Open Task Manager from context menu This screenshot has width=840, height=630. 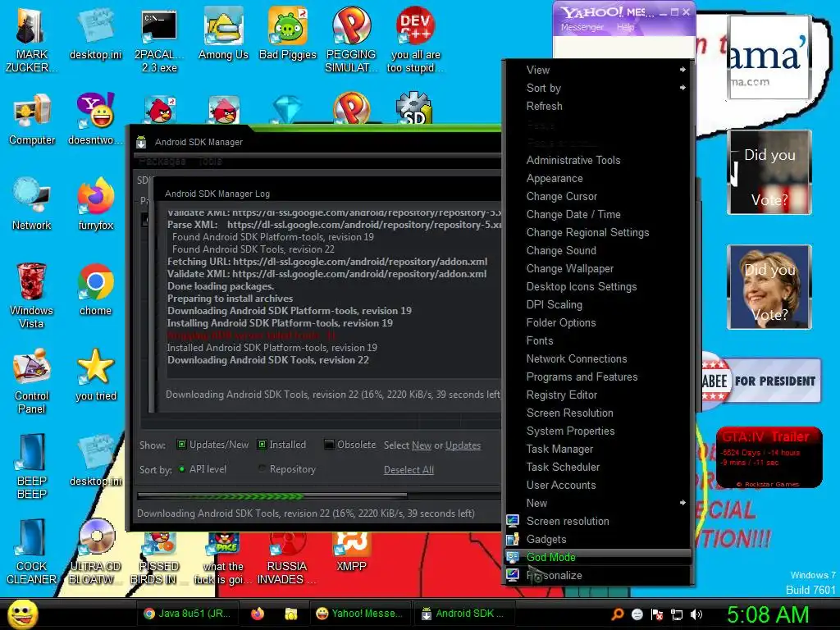tap(598, 449)
